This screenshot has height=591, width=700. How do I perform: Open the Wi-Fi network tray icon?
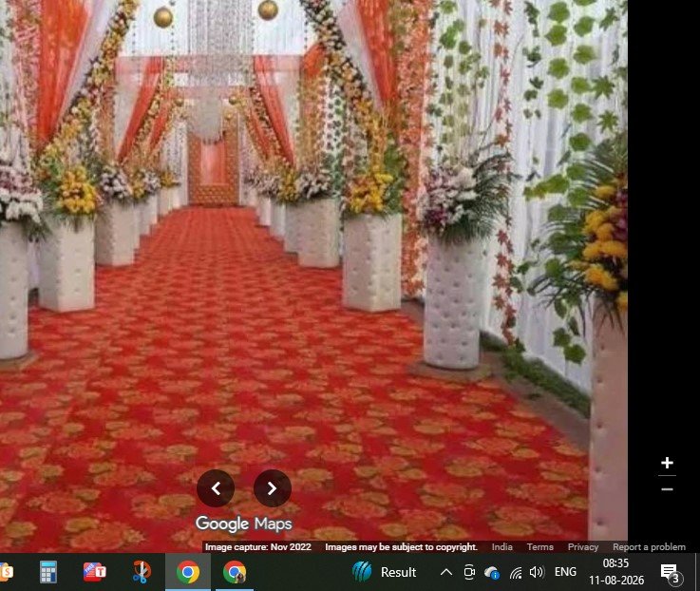516,572
